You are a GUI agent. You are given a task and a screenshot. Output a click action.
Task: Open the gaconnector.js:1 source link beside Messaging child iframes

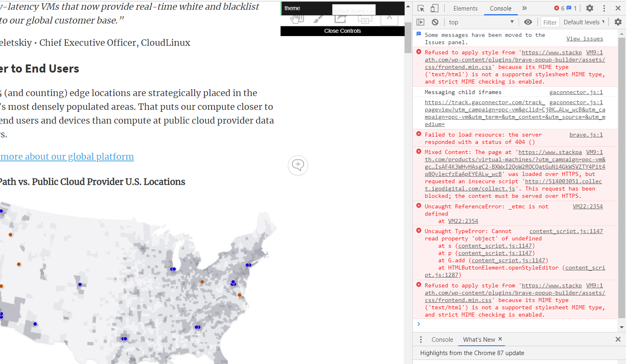click(576, 92)
